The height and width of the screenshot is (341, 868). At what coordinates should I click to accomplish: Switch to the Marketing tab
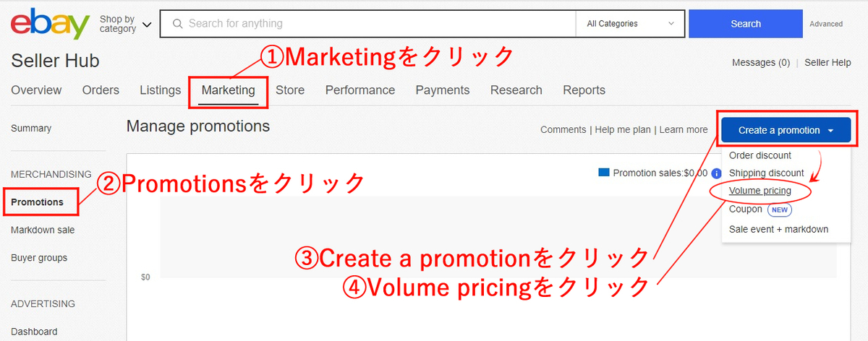coord(229,90)
